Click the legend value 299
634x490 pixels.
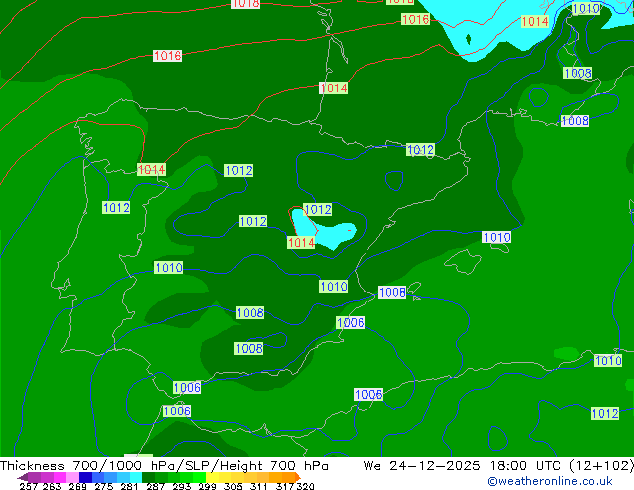[x=207, y=486]
